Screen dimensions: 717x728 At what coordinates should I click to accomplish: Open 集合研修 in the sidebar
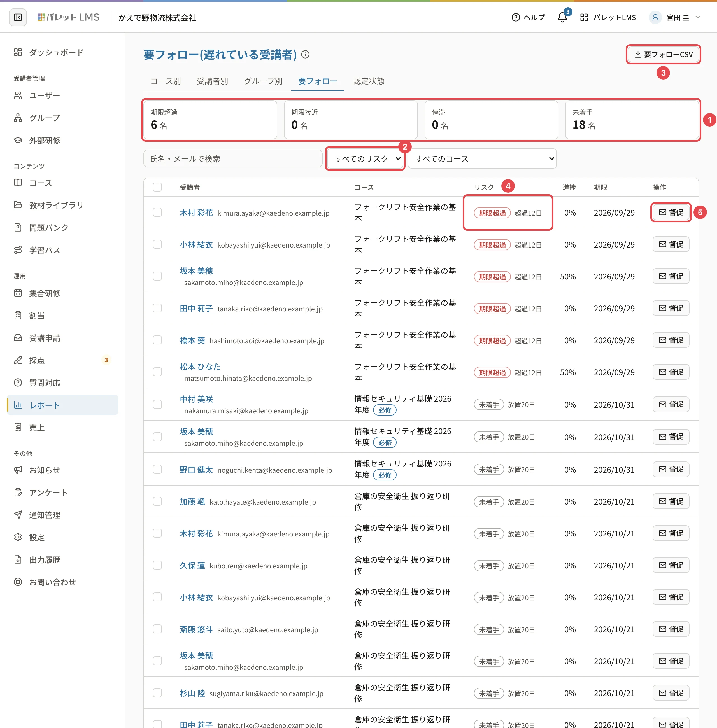[x=62, y=293]
